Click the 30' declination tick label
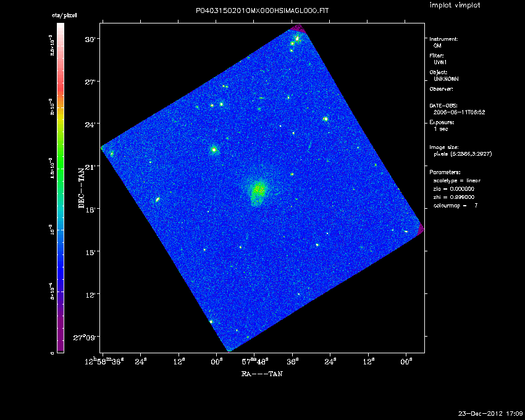The image size is (525, 420). coord(90,39)
